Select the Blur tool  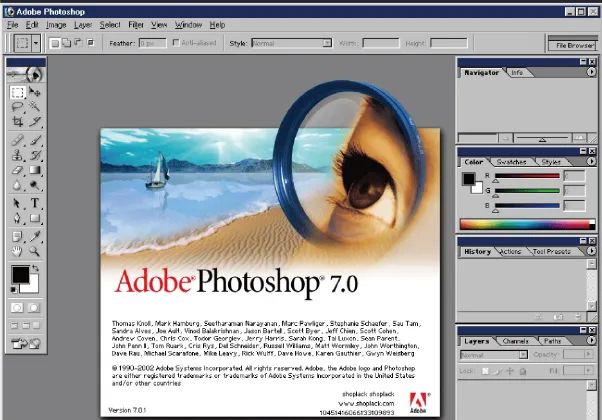[17, 185]
